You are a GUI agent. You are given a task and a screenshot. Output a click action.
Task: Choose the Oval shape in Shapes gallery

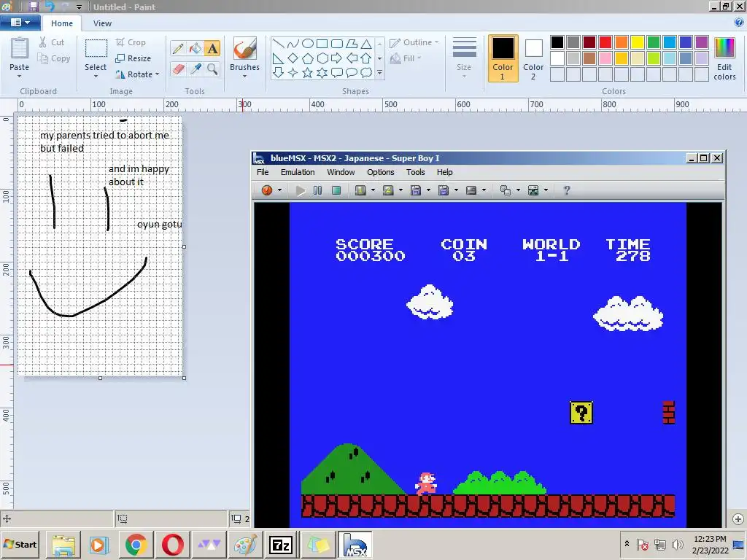click(308, 44)
